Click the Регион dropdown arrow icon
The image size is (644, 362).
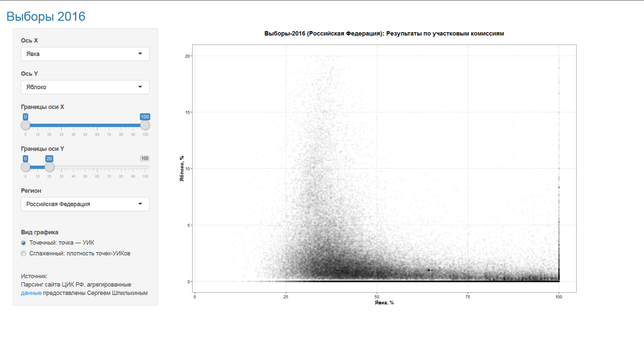tap(140, 204)
